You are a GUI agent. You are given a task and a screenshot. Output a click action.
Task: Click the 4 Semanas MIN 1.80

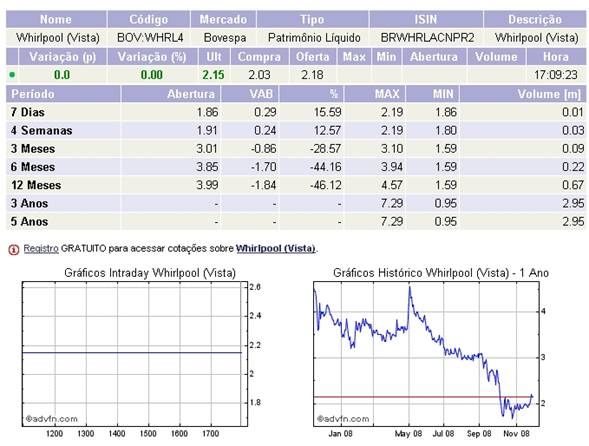click(x=446, y=130)
